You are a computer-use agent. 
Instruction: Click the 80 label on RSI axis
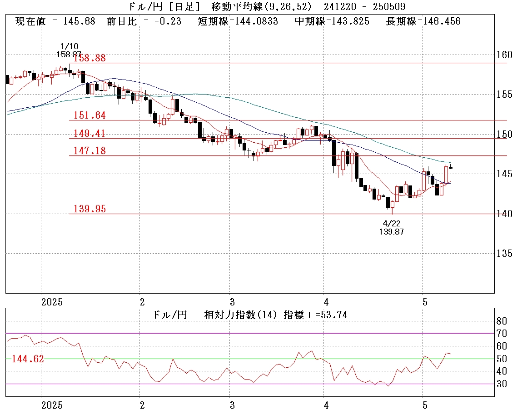pyautogui.click(x=502, y=321)
